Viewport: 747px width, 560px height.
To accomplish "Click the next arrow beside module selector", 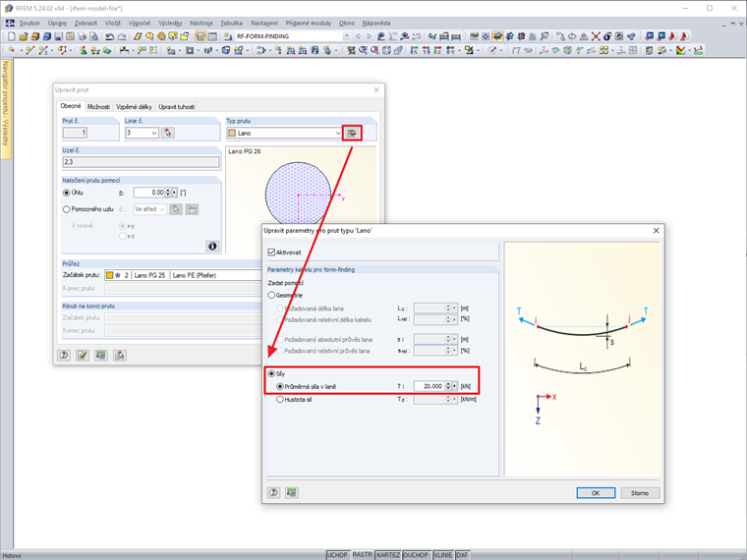I will tap(369, 36).
